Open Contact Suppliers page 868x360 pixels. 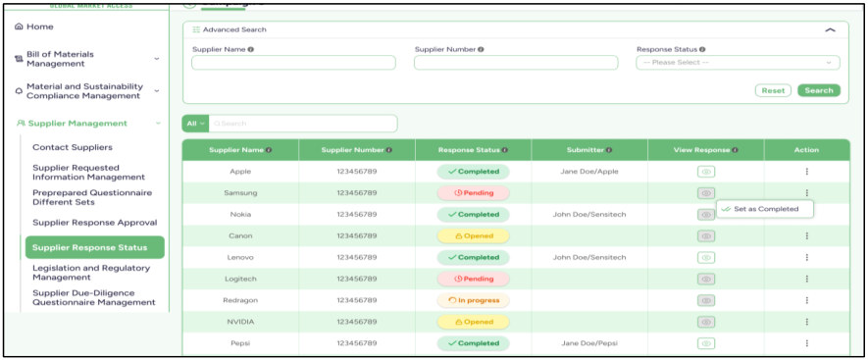point(73,147)
